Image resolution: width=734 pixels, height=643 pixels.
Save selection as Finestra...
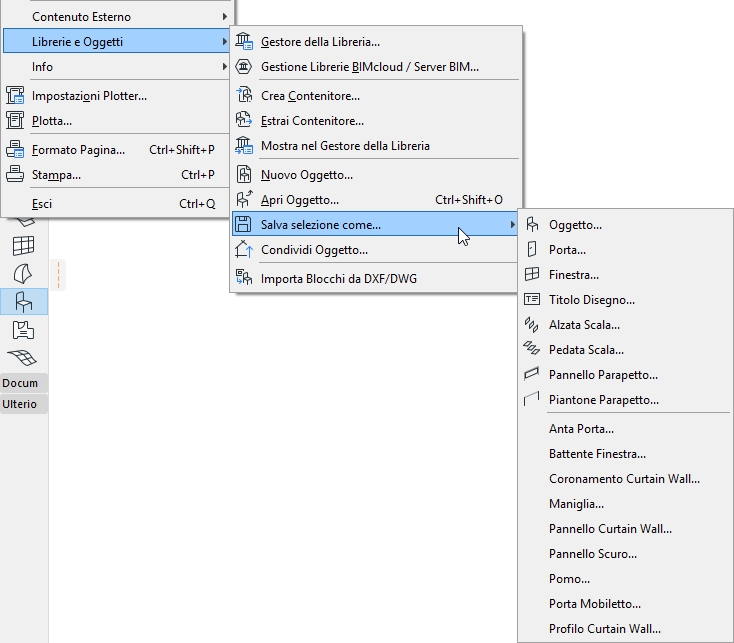tap(626, 275)
